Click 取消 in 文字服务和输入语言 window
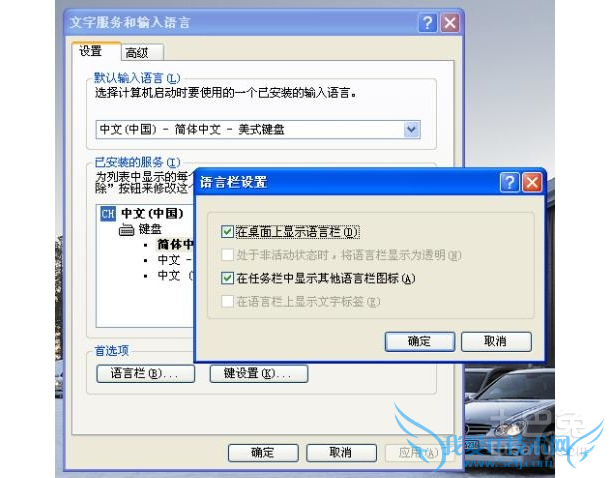610x478 pixels. coord(341,453)
